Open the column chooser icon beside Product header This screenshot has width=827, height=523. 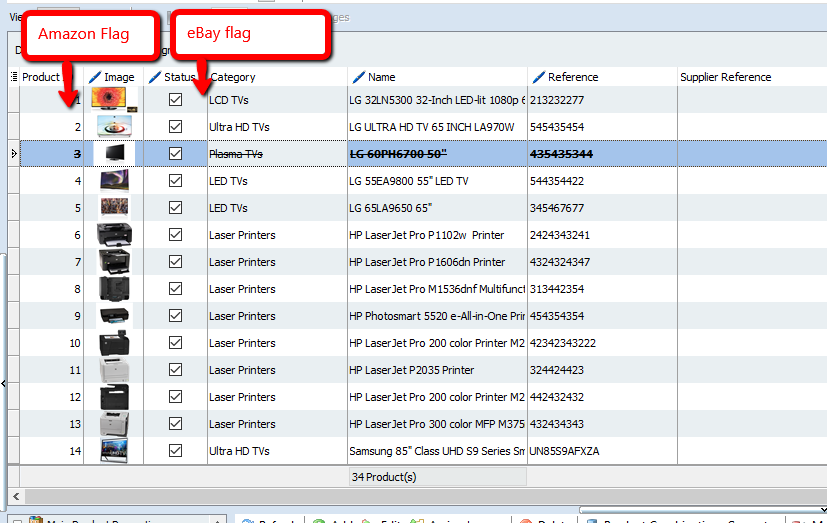tap(14, 77)
